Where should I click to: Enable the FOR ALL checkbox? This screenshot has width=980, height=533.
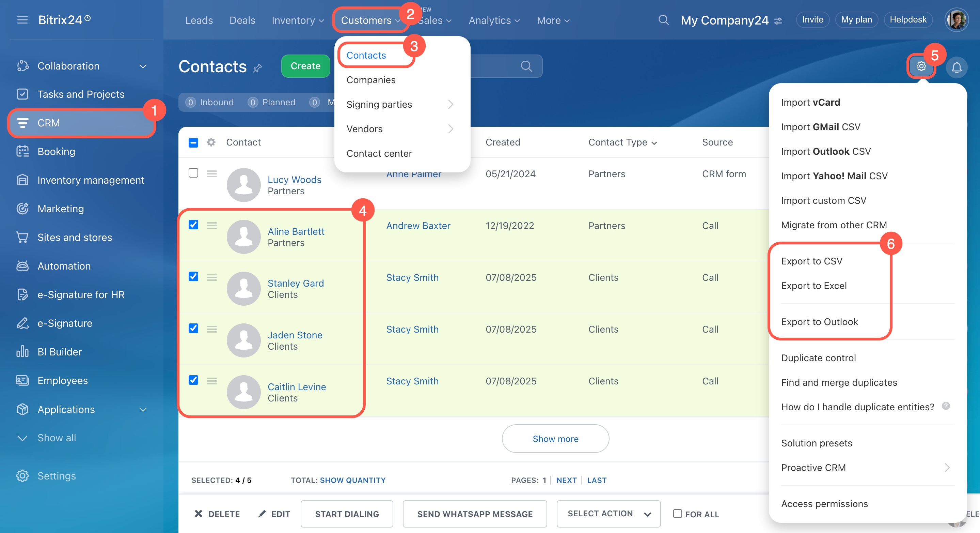coord(677,513)
